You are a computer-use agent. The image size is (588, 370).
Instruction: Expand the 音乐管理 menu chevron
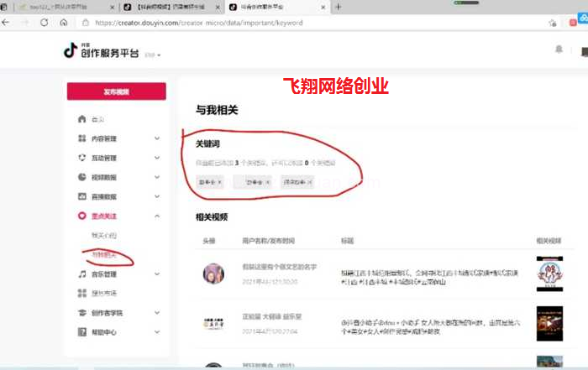pyautogui.click(x=157, y=274)
